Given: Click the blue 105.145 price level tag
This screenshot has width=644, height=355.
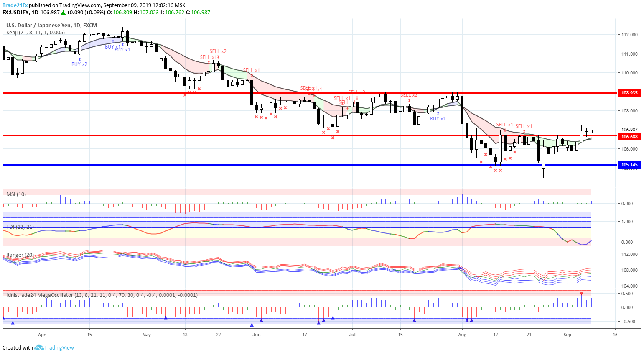Looking at the screenshot, I should pos(629,165).
